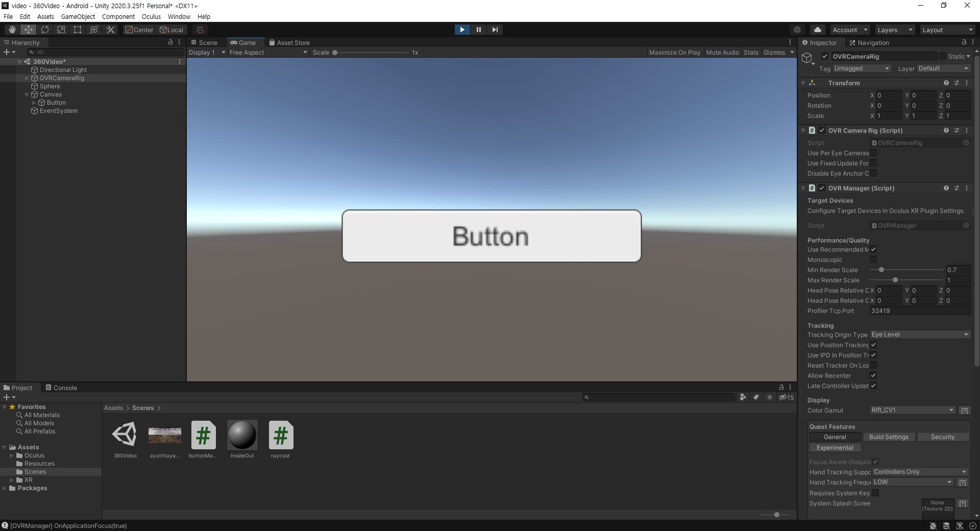Screen dimensions: 980x531
Task: Open Stats overlay
Action: click(751, 53)
